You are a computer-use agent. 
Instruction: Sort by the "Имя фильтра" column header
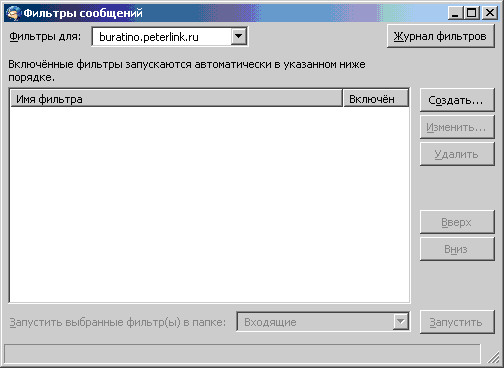pyautogui.click(x=177, y=99)
